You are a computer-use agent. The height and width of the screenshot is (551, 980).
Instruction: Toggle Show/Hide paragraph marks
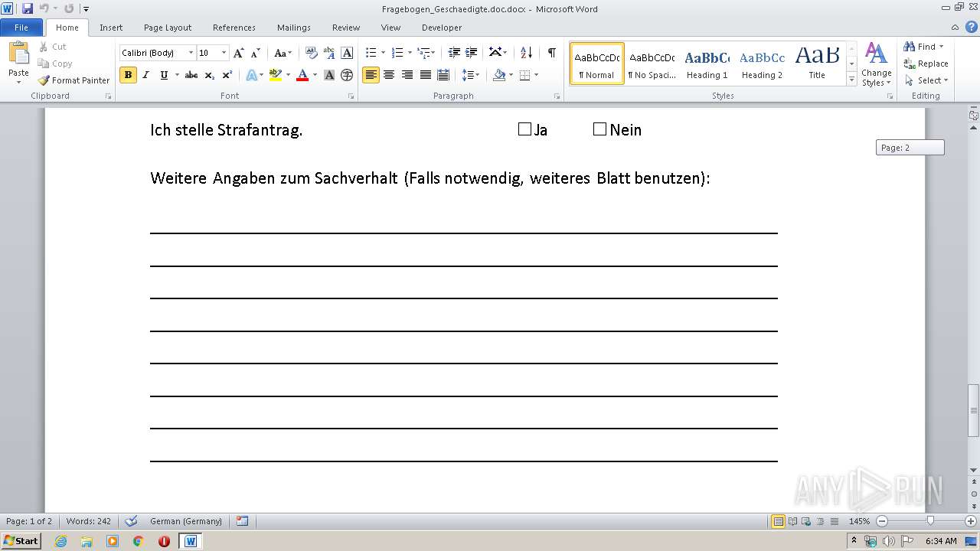551,53
